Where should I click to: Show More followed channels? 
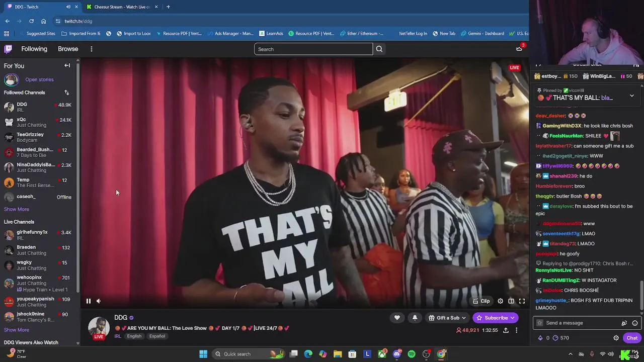(x=17, y=209)
